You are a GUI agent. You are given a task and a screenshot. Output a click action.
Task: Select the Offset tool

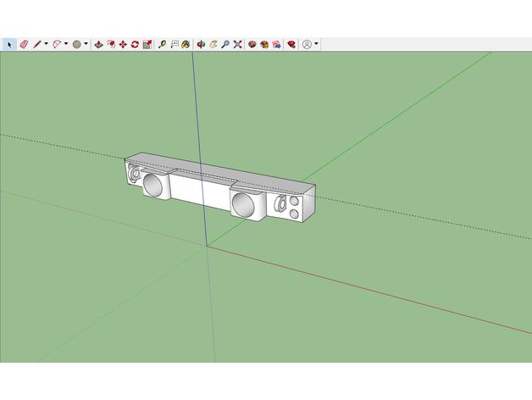pos(111,44)
